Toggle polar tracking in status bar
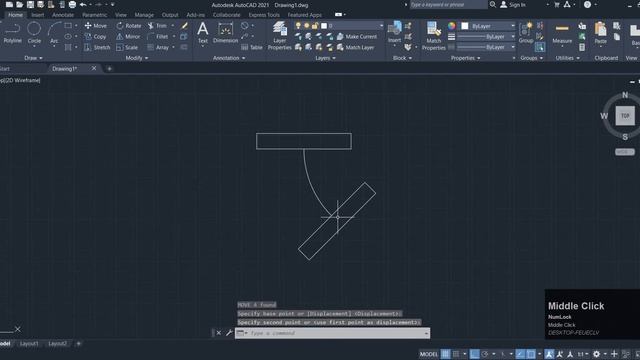Viewport: 640px width, 360px height. point(484,354)
